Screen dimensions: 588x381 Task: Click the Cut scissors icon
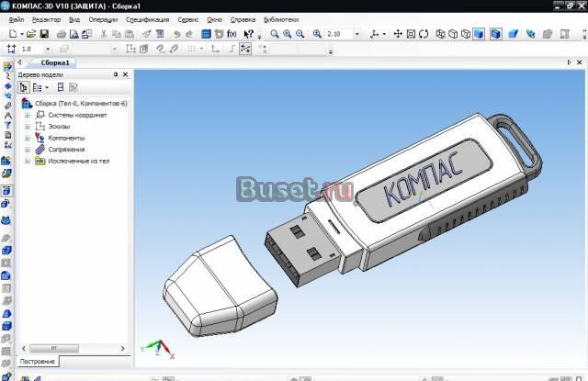[104, 34]
